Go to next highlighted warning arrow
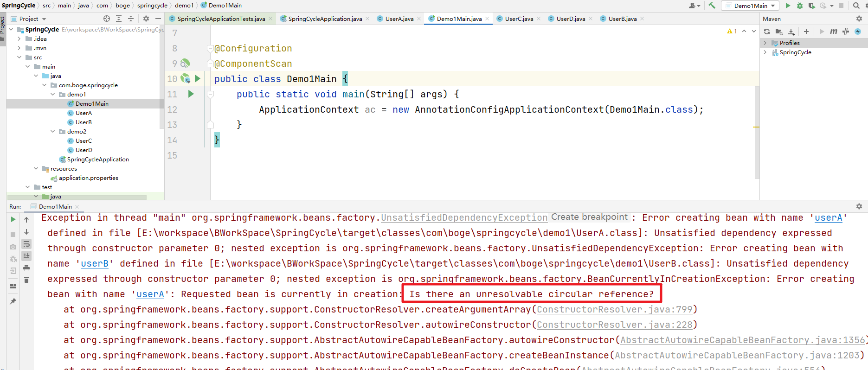 (x=754, y=31)
